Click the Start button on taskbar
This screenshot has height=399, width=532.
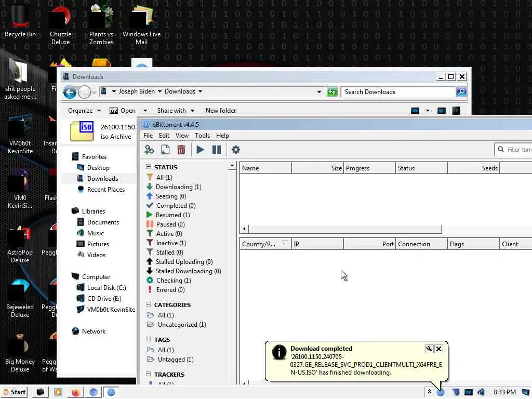point(14,392)
